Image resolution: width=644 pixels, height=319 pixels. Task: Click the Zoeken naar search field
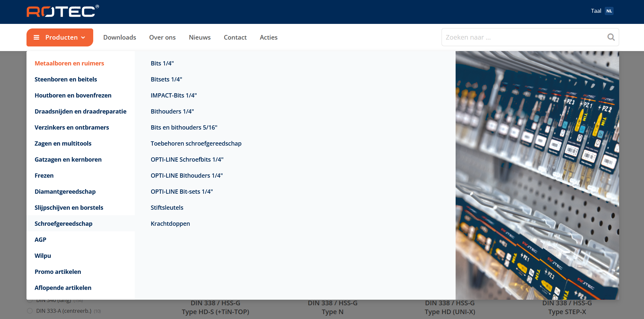(x=523, y=37)
